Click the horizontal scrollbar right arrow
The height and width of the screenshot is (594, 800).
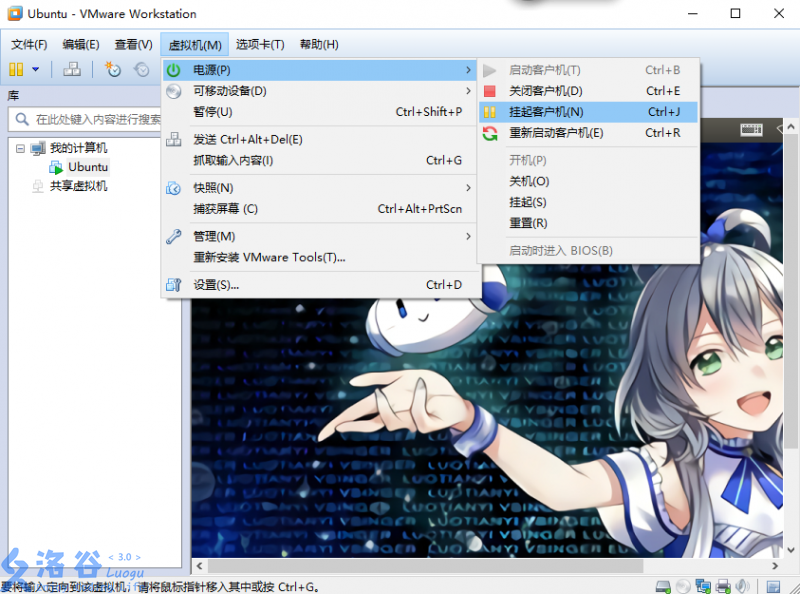coord(775,566)
